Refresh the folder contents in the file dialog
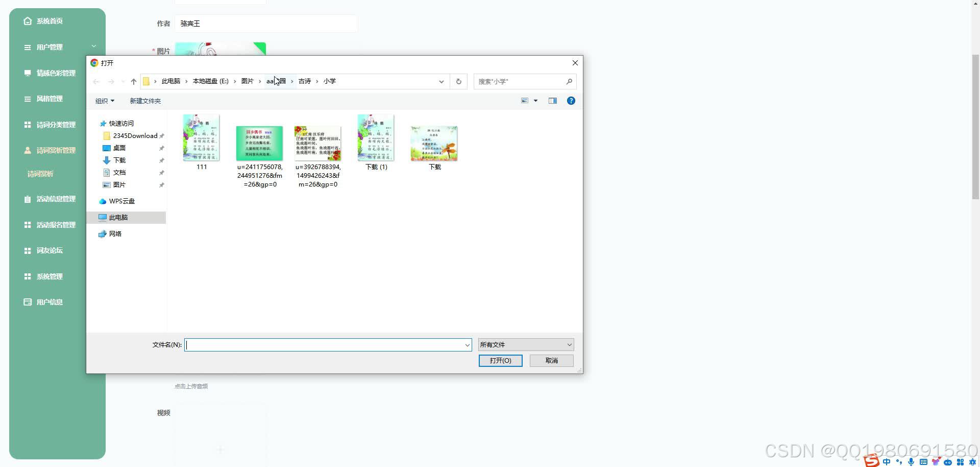980x467 pixels. [458, 81]
